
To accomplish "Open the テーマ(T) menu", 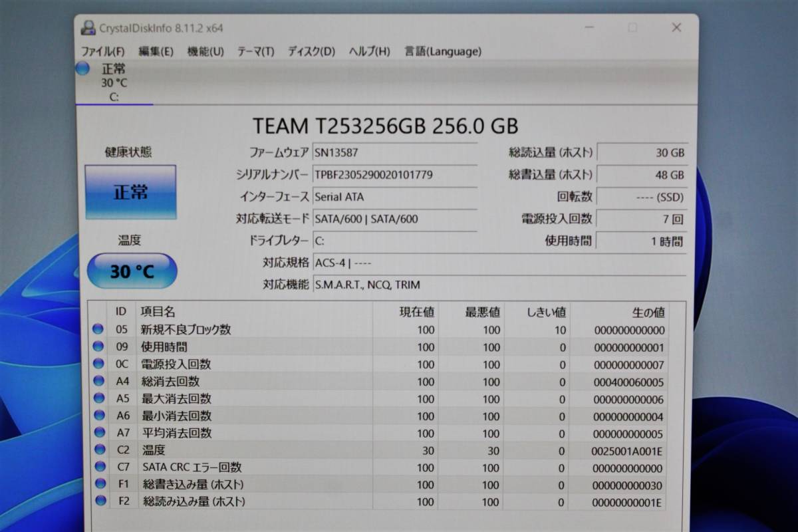I will (256, 51).
